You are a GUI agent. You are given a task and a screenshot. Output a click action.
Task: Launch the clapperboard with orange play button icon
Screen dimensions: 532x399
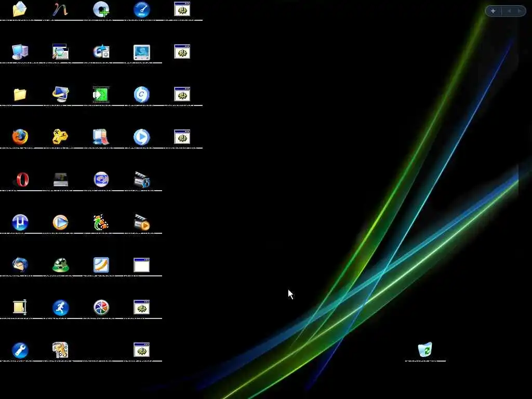click(x=142, y=222)
